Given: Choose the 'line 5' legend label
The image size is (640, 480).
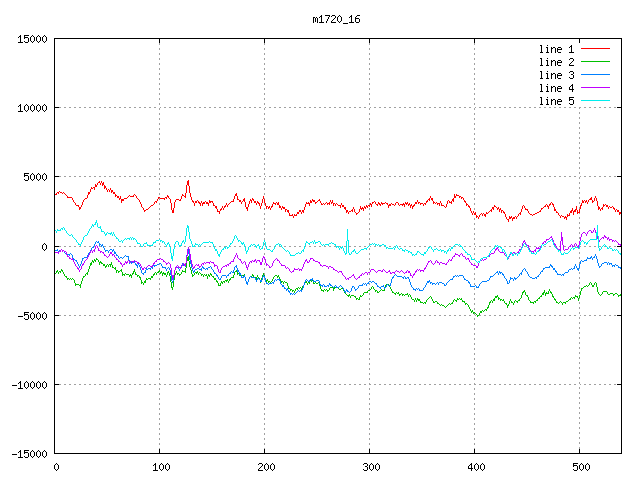Looking at the screenshot, I should coord(557,101).
